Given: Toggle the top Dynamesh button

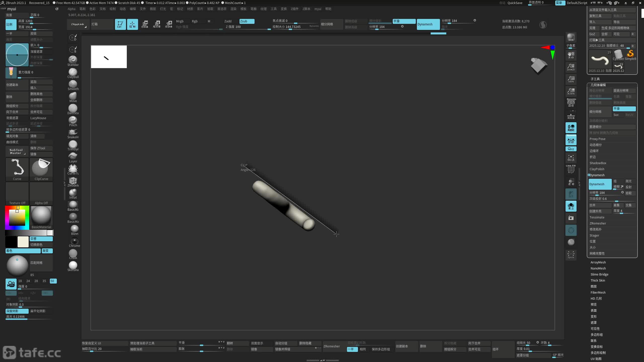Looking at the screenshot, I should pyautogui.click(x=428, y=24).
